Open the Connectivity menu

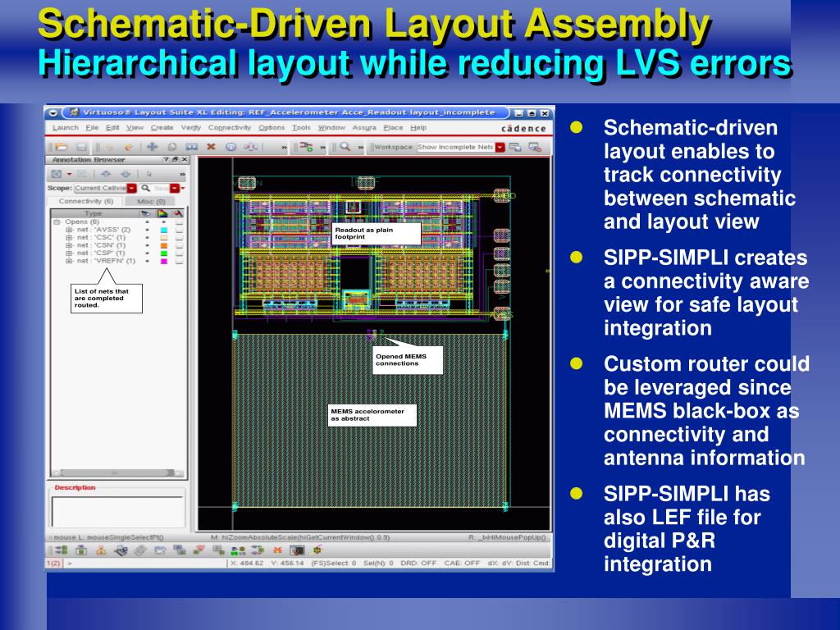[x=230, y=127]
